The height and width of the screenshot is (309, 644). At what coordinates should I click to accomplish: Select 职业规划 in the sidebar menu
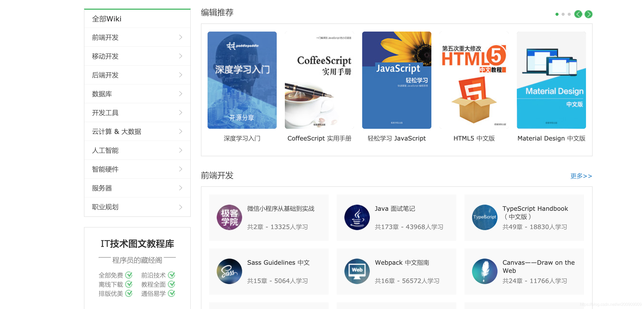[137, 207]
